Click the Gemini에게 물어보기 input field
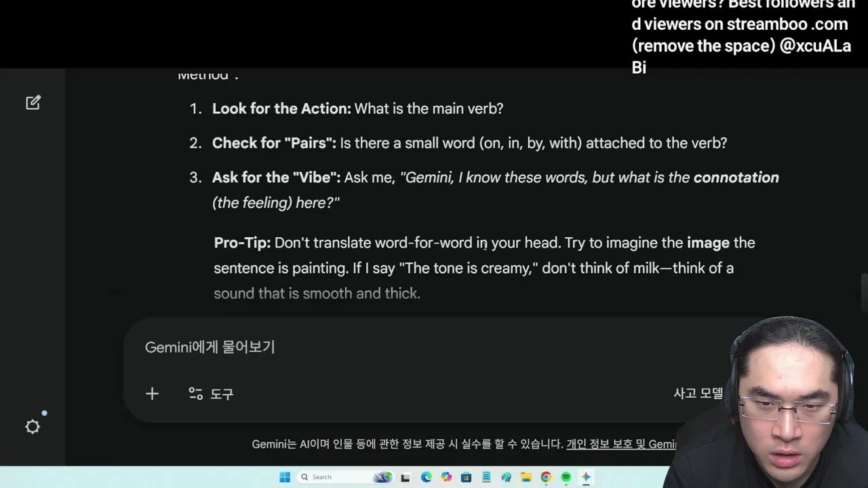868x488 pixels. coord(434,347)
